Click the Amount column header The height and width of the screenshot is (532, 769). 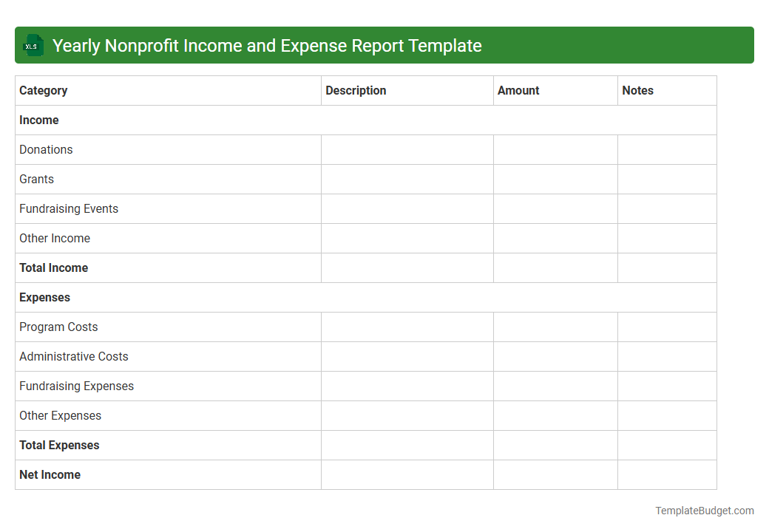(x=518, y=90)
